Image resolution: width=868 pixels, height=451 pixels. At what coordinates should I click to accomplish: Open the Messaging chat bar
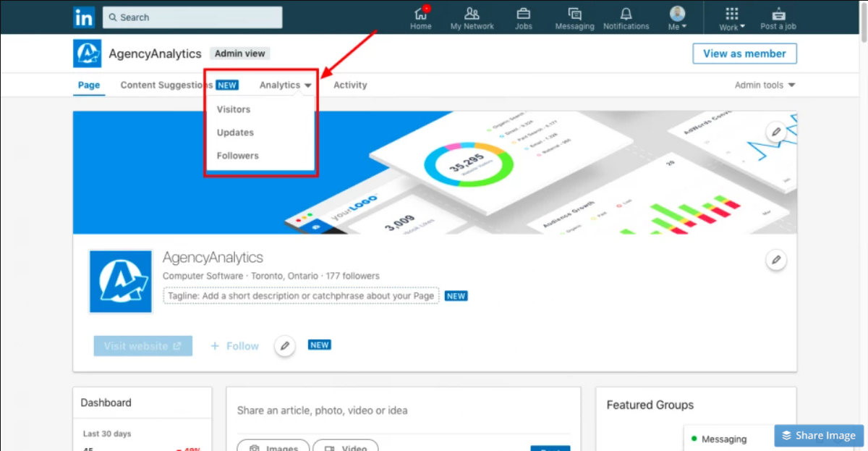[x=728, y=439]
